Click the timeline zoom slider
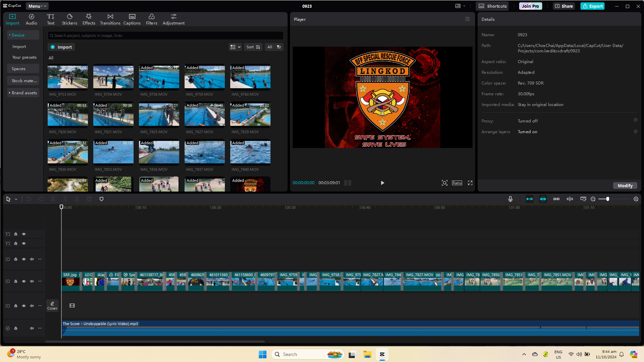Screen dimensions: 644x362 pos(607,199)
